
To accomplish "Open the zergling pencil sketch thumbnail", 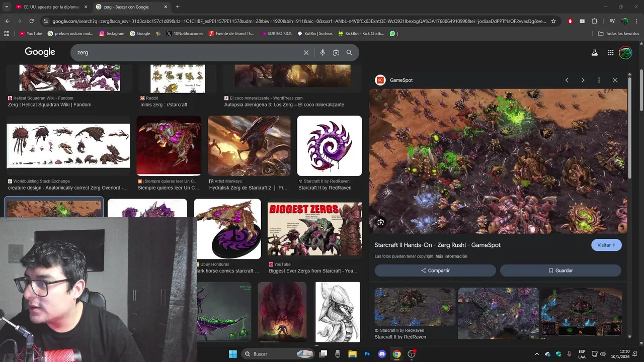I will coord(338,312).
